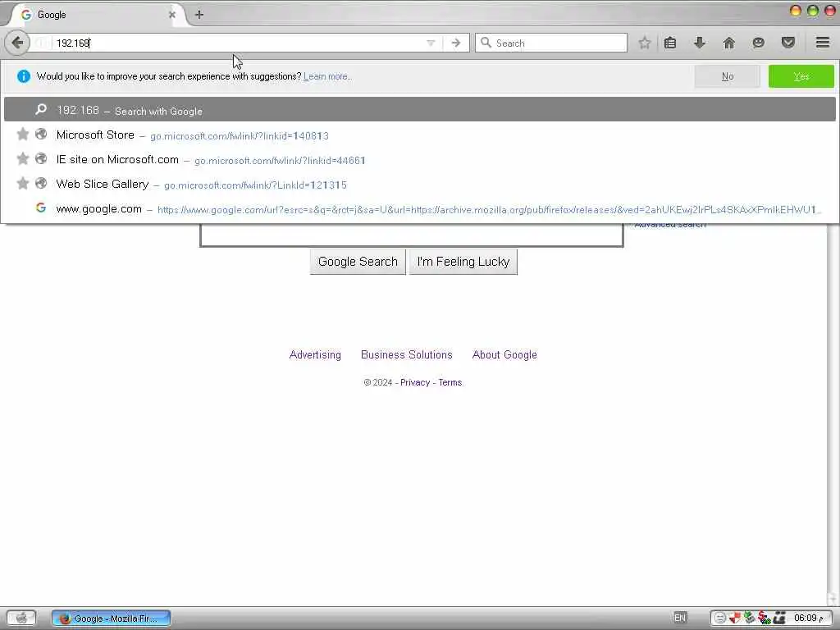The height and width of the screenshot is (630, 840).
Task: Click Google favicon beside www.google.com entry
Action: [41, 208]
